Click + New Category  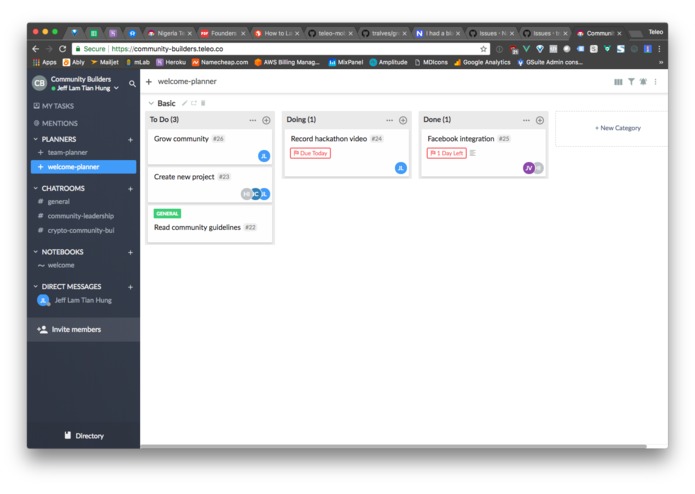[617, 128]
